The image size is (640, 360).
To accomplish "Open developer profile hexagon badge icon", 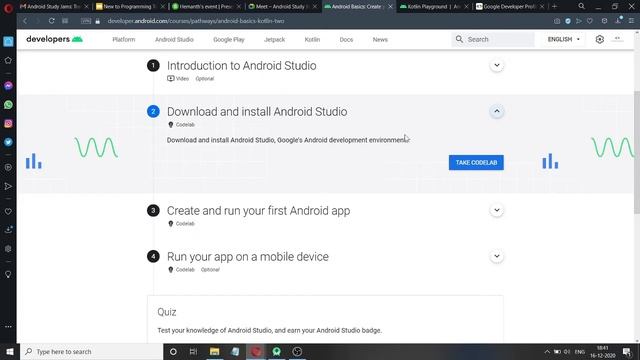I will click(600, 39).
